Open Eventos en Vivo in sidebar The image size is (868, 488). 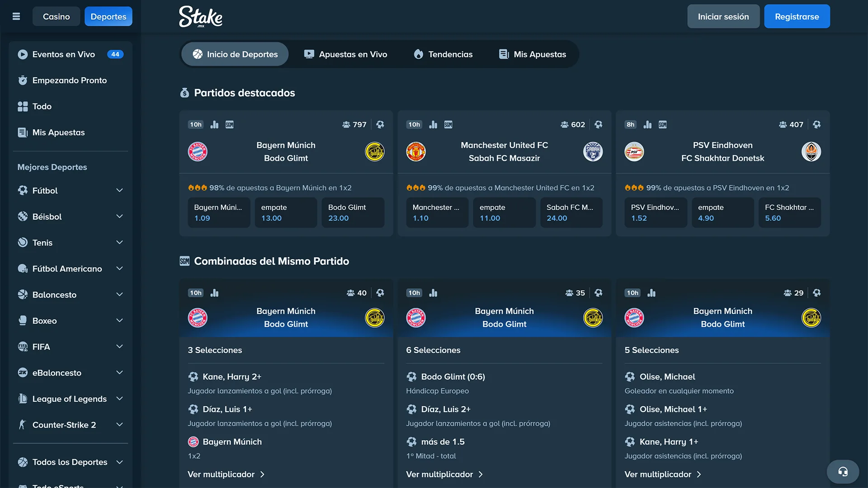71,54
